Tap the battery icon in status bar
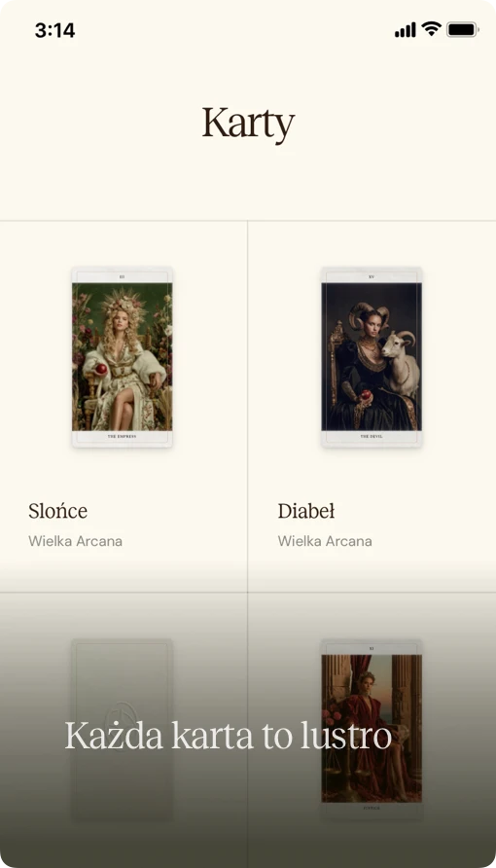This screenshot has height=868, width=496. point(462,30)
